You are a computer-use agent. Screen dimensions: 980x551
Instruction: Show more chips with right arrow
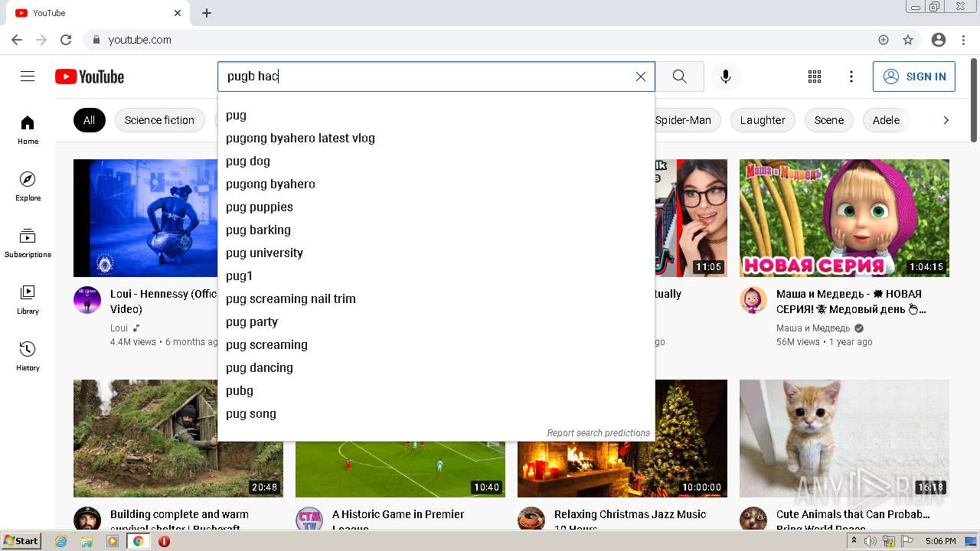(946, 120)
